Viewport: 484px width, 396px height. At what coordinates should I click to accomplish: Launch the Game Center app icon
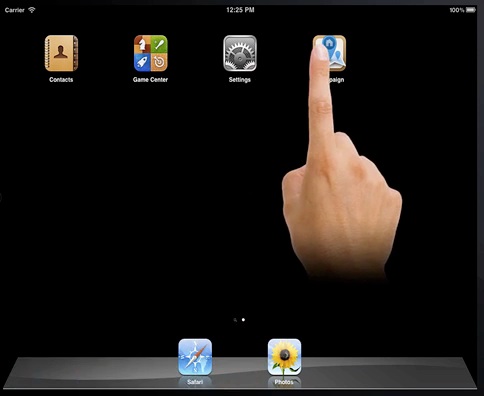(151, 53)
